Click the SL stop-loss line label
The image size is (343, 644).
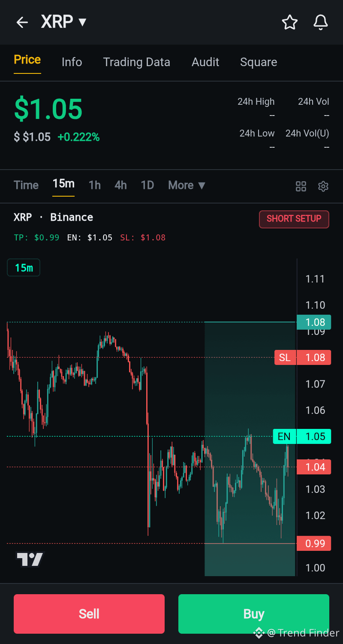tap(285, 358)
